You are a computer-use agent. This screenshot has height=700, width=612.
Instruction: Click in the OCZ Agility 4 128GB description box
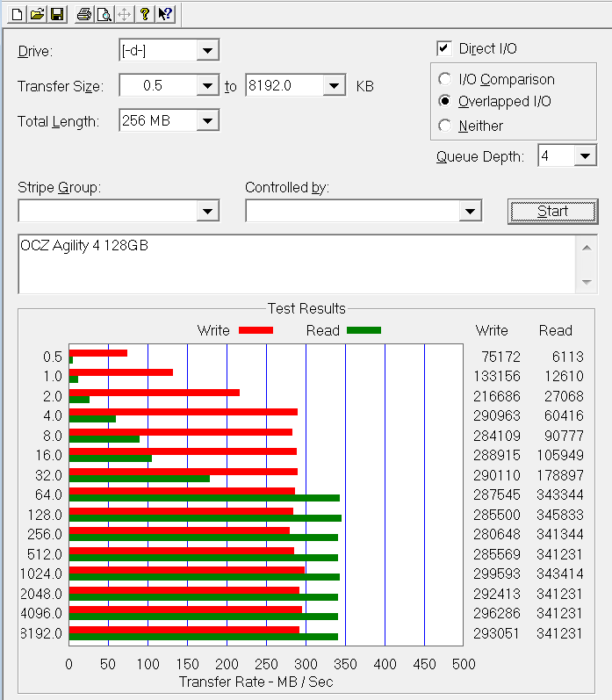tap(297, 263)
